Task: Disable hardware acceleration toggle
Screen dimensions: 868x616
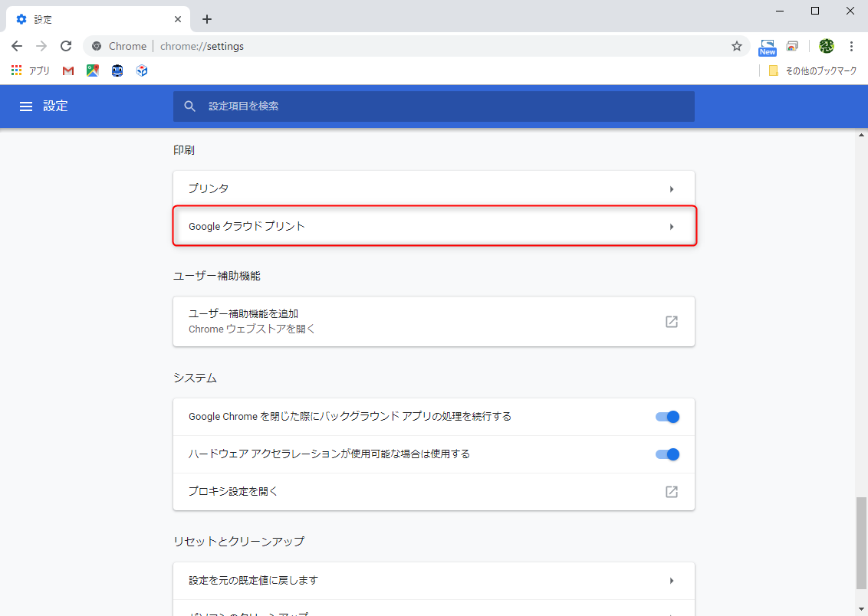Action: pyautogui.click(x=667, y=454)
